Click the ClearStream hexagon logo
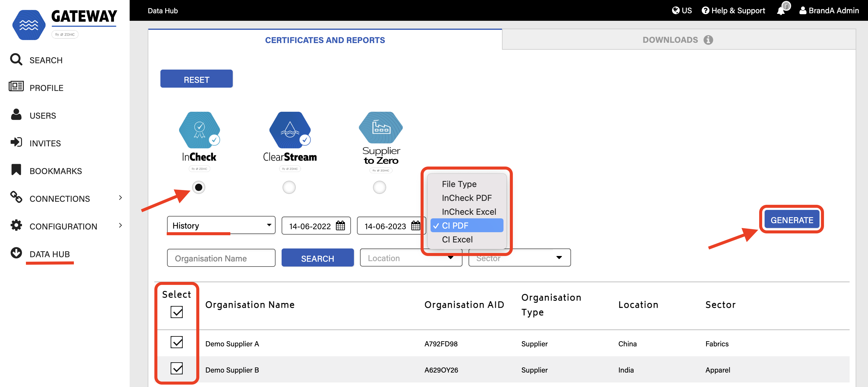The height and width of the screenshot is (387, 868). (x=289, y=130)
